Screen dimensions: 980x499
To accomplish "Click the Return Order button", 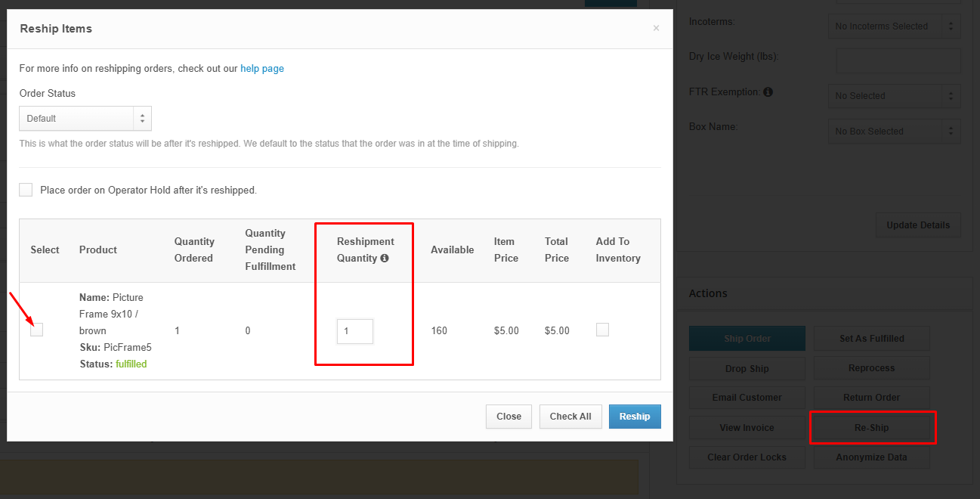I will (871, 398).
